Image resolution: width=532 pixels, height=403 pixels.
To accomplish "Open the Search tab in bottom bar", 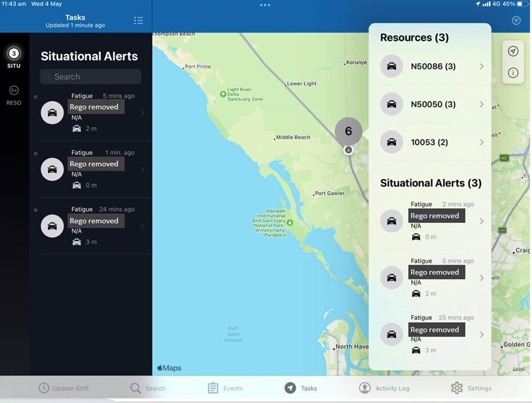I will [148, 388].
